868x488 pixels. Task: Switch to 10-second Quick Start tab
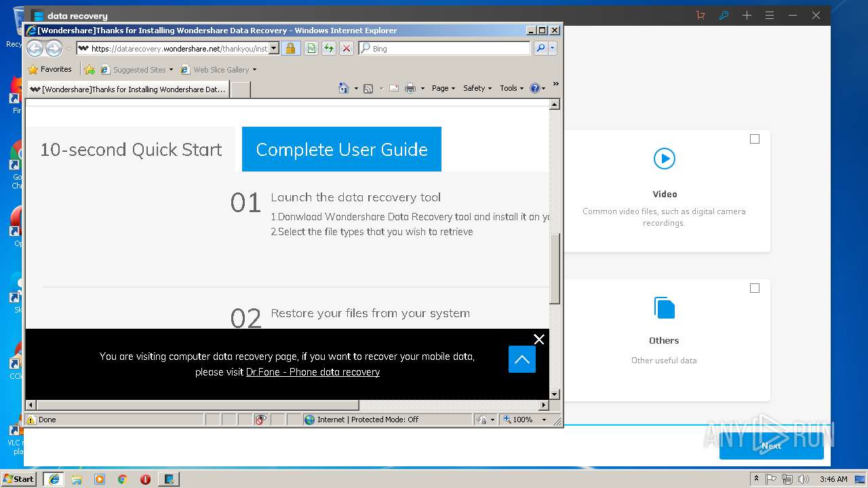(131, 149)
